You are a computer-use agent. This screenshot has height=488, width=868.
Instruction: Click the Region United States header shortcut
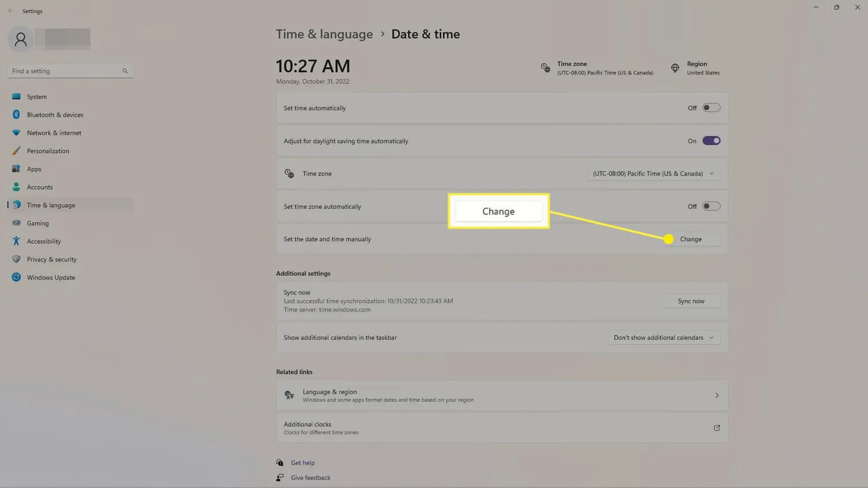(695, 68)
